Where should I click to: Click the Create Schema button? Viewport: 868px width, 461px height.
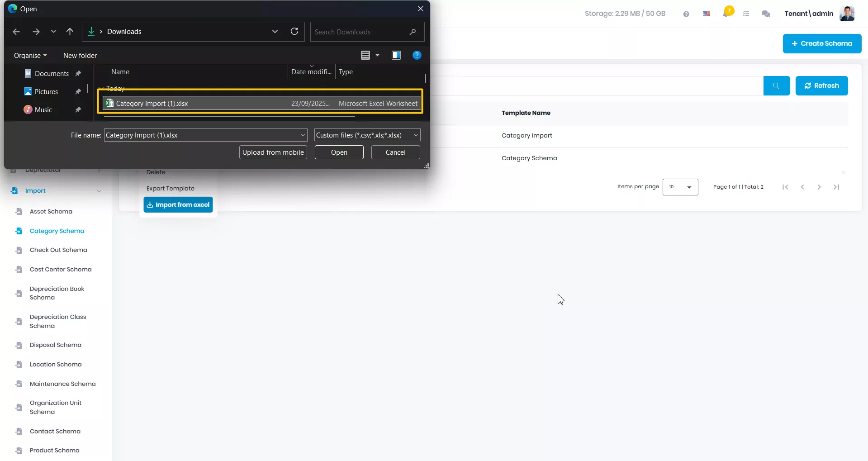[x=822, y=43]
